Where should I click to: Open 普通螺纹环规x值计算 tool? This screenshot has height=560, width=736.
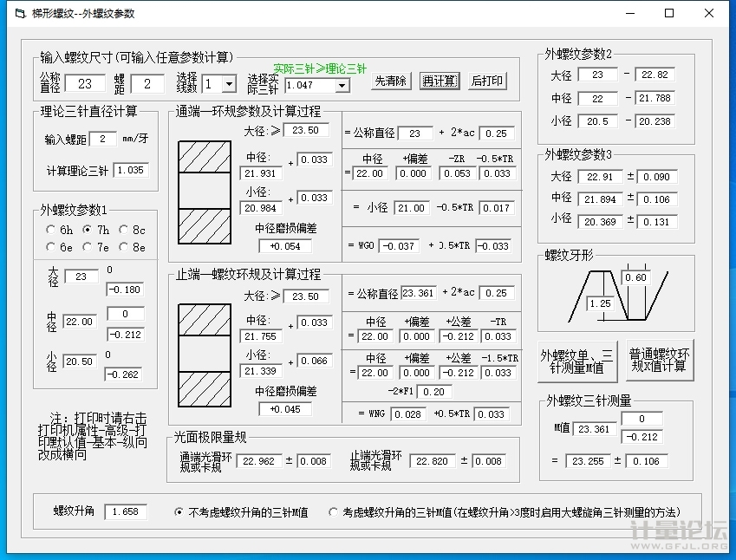(x=661, y=361)
